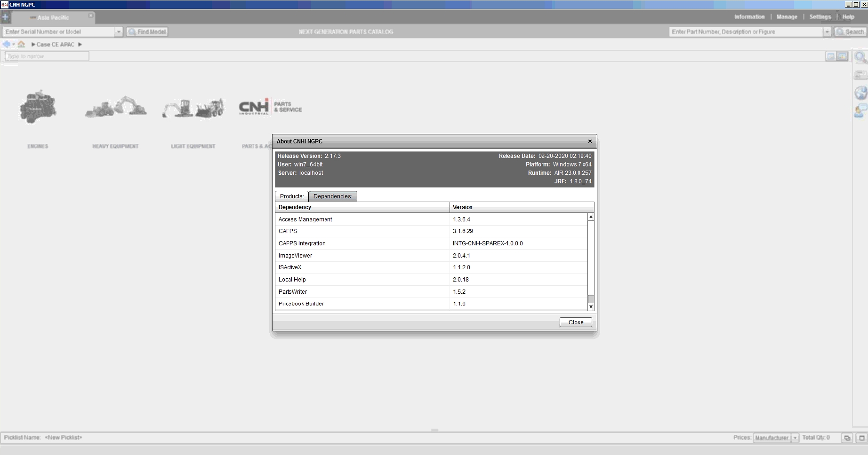Open the Manage menu
The width and height of the screenshot is (868, 455).
coord(787,17)
